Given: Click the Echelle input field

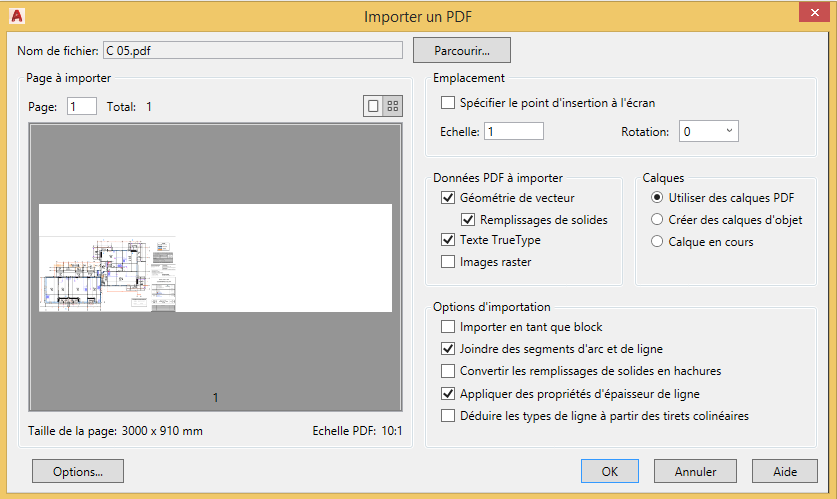Looking at the screenshot, I should (x=513, y=131).
